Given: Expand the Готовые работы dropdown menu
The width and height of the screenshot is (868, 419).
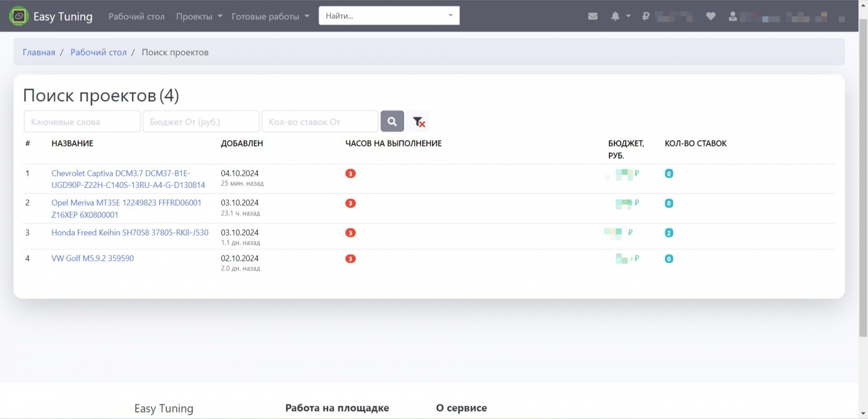Looking at the screenshot, I should click(x=271, y=16).
